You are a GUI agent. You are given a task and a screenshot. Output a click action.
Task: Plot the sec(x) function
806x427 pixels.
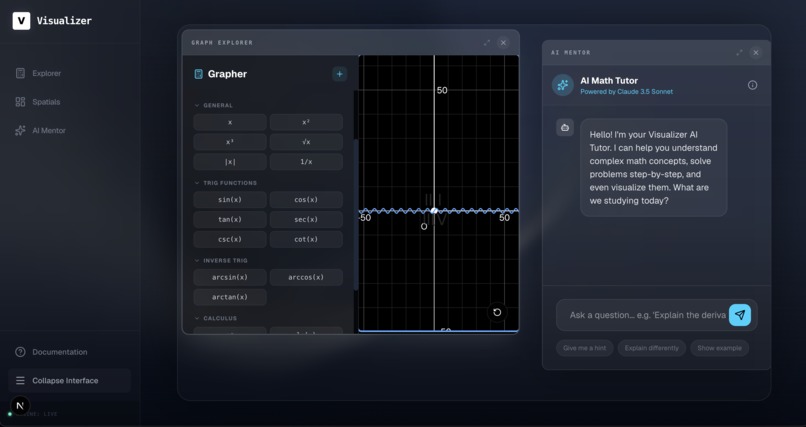coord(306,219)
